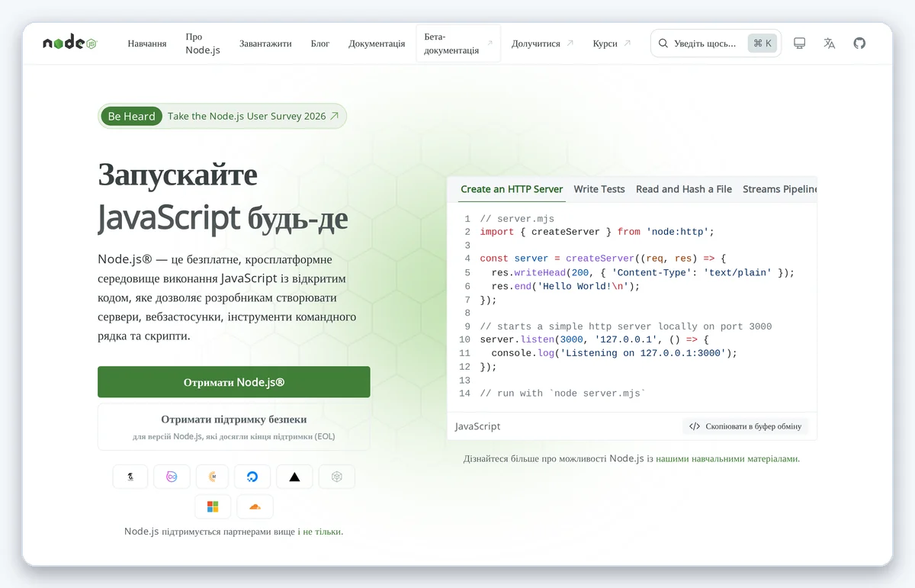Viewport: 915px width, 588px height.
Task: Open the orange M sunburst partner logo
Action: 213,477
